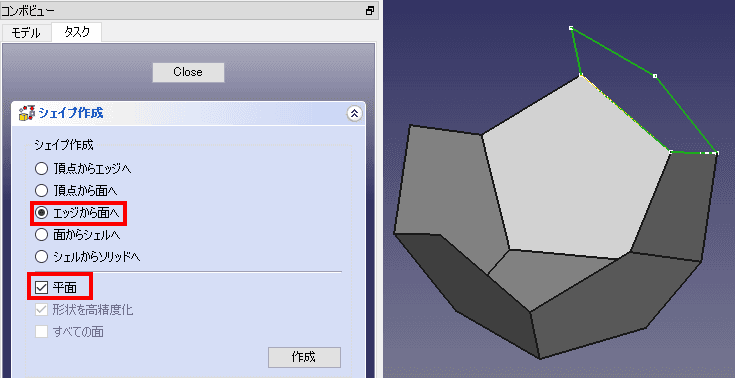Click the Close button
The image size is (735, 378).
188,72
